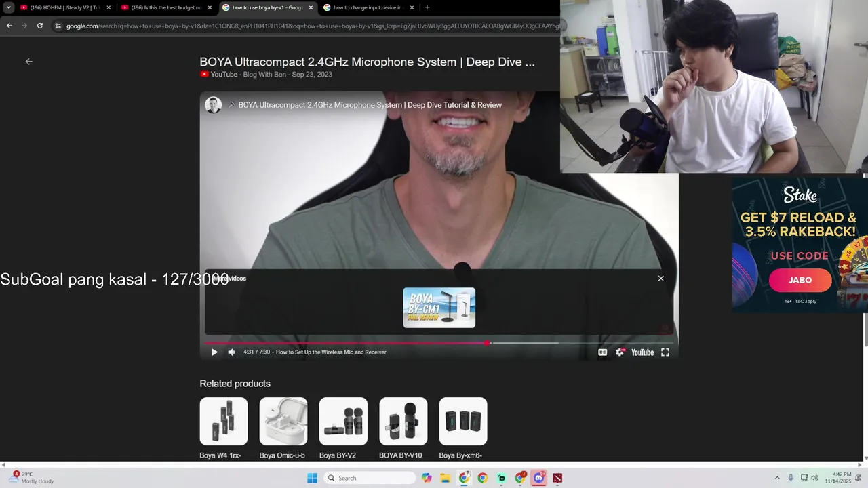Viewport: 868px width, 488px height.
Task: Go forward with the browser forward arrow
Action: point(24,26)
